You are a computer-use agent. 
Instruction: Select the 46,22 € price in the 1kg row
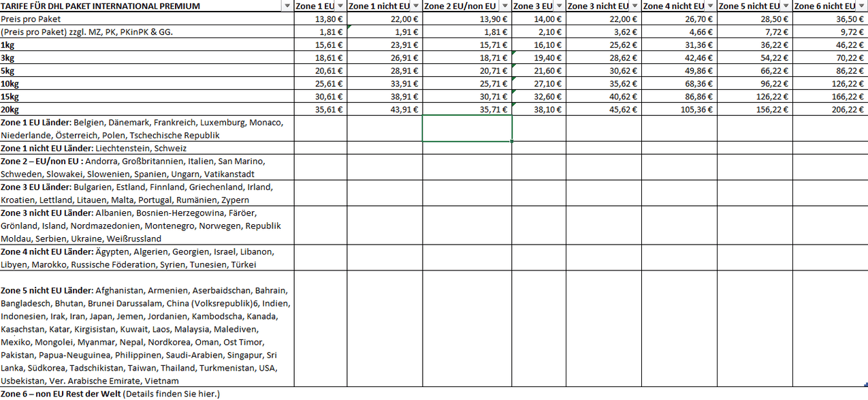[831, 45]
